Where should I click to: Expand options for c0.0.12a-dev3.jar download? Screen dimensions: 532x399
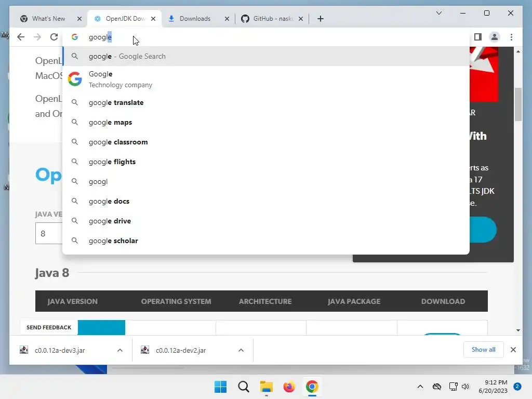(x=120, y=350)
